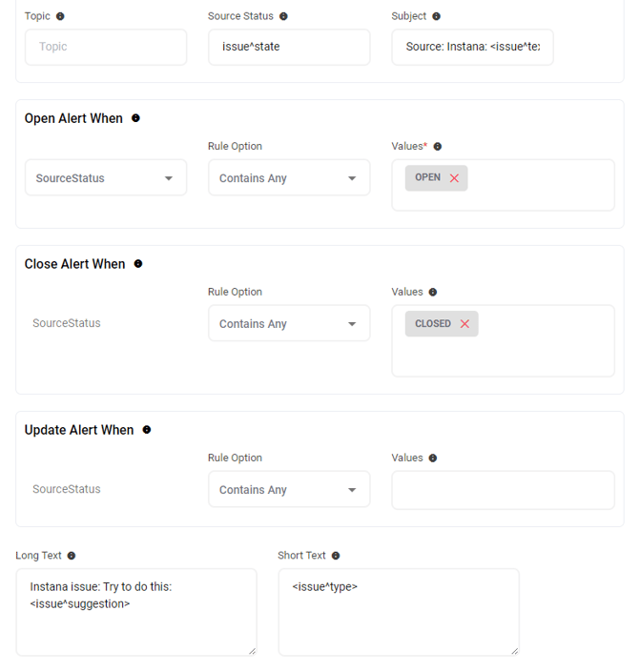Remove the OPEN value chip

454,178
